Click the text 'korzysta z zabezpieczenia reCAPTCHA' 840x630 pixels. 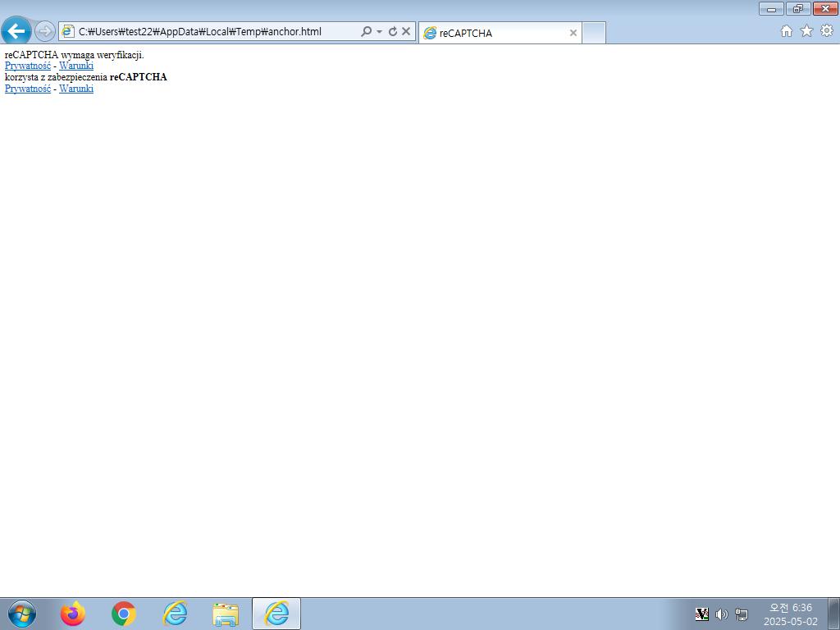point(85,77)
